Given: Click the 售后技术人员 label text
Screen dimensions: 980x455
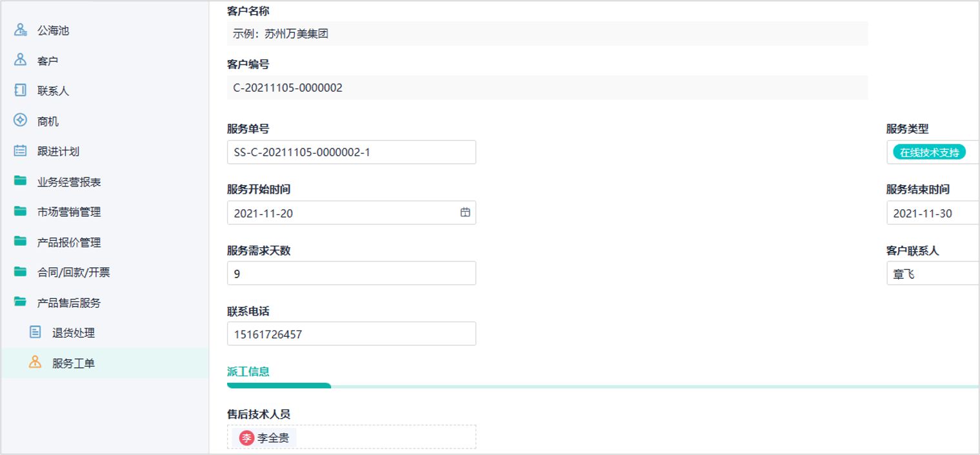Looking at the screenshot, I should coord(259,414).
